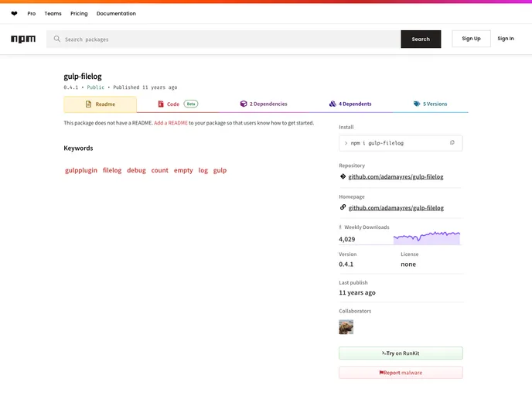Open the count keyword
The image size is (532, 396).
tap(160, 170)
